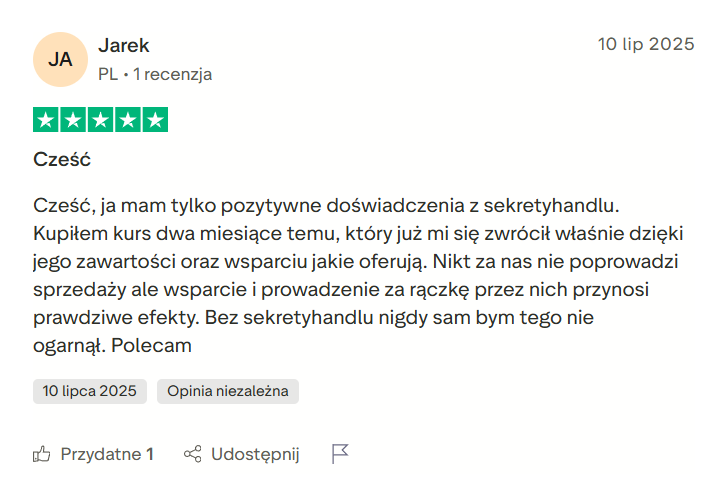Click the fourth green rating star

click(x=127, y=120)
